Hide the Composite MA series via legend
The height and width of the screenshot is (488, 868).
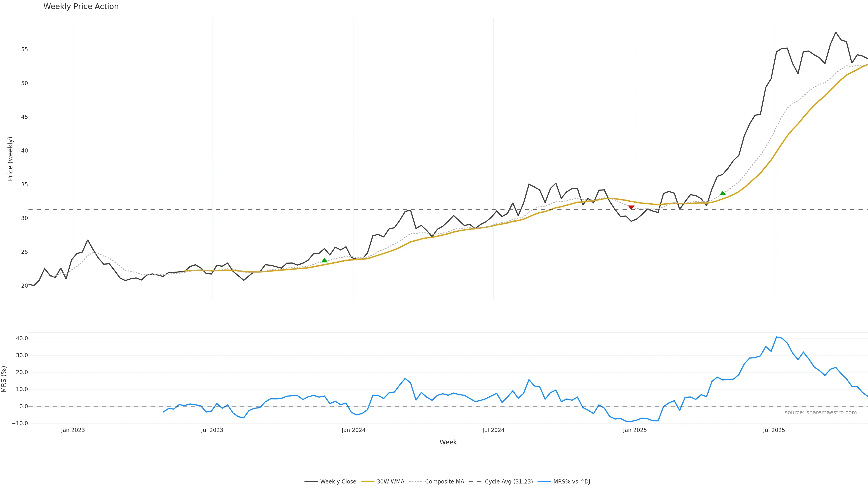(444, 482)
